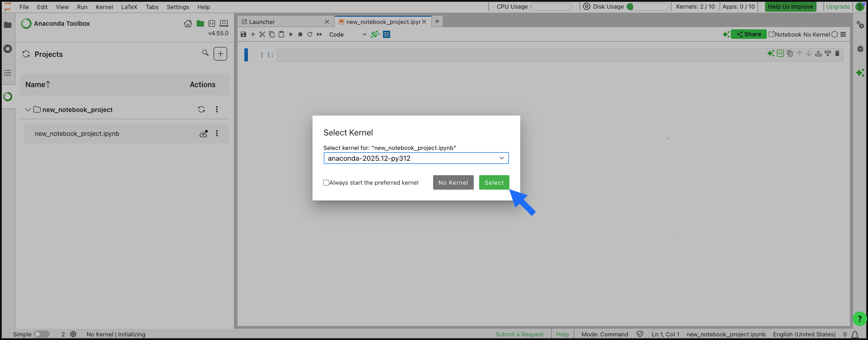Click the Toolbox home icon
This screenshot has width=868, height=340.
pos(188,23)
